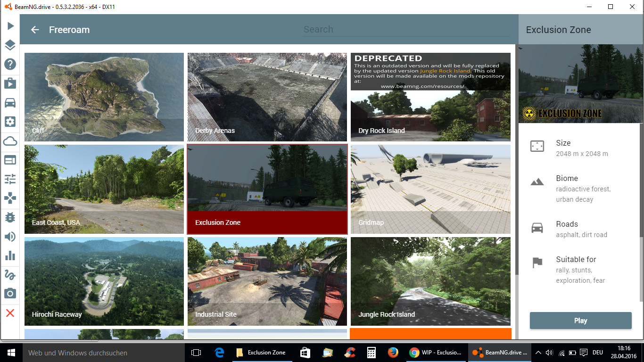
Task: Open the Windows Start menu
Action: coord(10,352)
